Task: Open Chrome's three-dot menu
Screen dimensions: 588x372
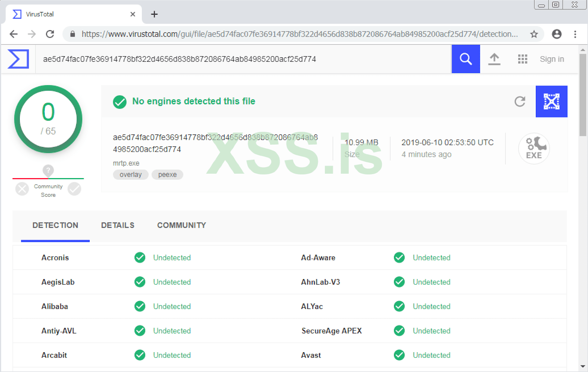Action: click(575, 34)
